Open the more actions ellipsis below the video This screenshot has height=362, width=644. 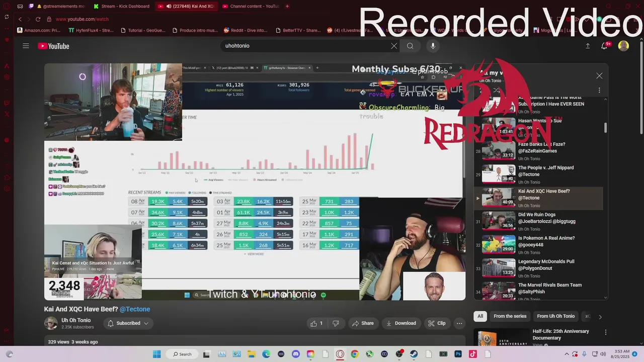tap(459, 323)
